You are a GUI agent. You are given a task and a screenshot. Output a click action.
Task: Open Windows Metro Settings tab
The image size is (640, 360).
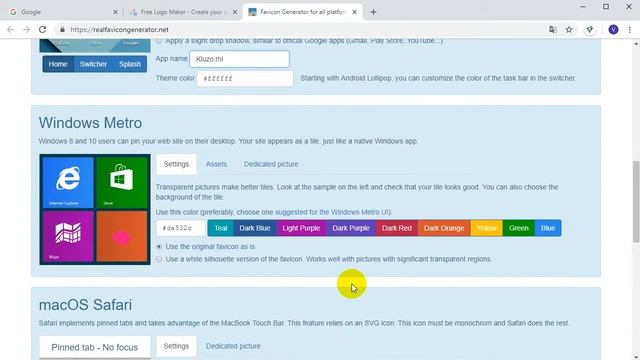[x=176, y=164]
